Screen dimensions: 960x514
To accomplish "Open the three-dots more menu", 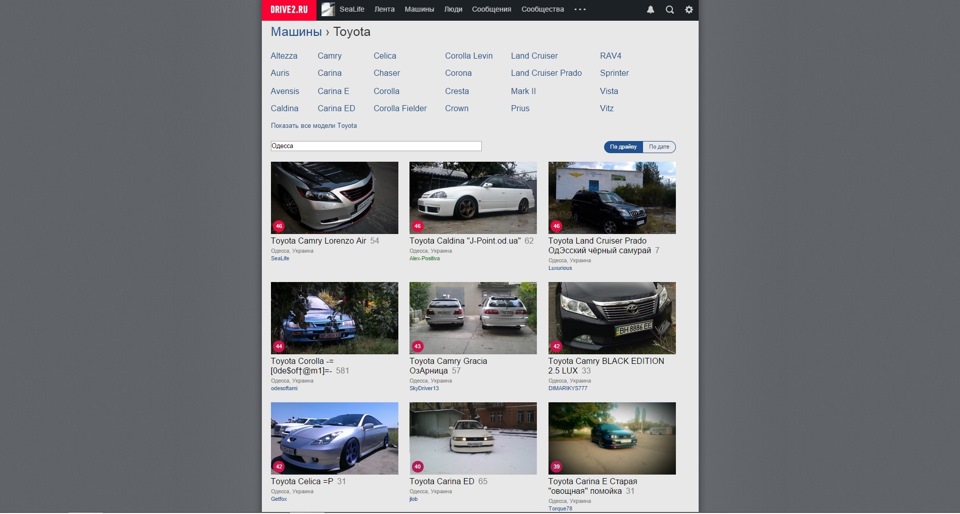I will [x=580, y=9].
